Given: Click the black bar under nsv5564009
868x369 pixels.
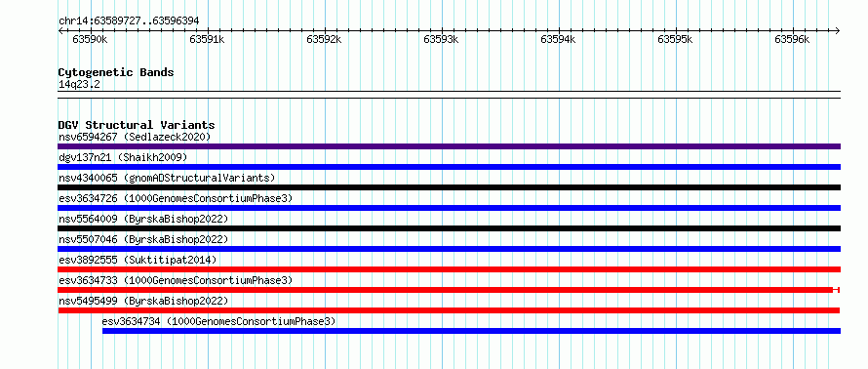Looking at the screenshot, I should [449, 228].
